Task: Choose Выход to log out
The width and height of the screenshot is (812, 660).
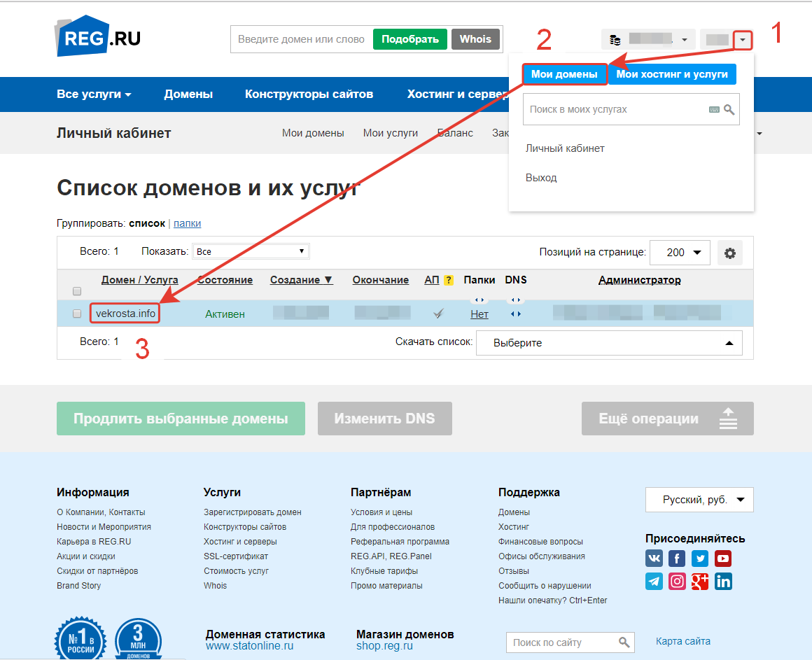Action: click(x=541, y=178)
